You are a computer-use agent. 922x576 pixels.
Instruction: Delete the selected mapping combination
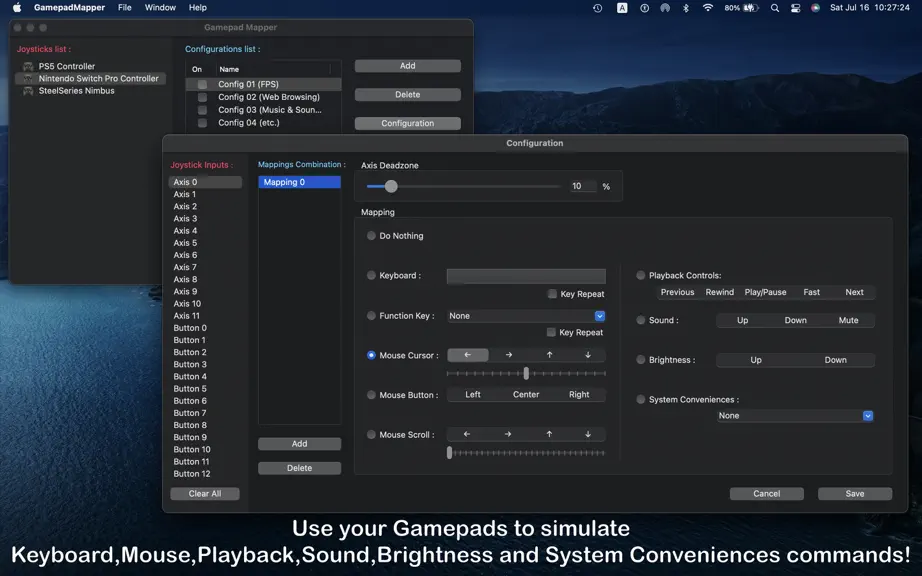(x=299, y=468)
